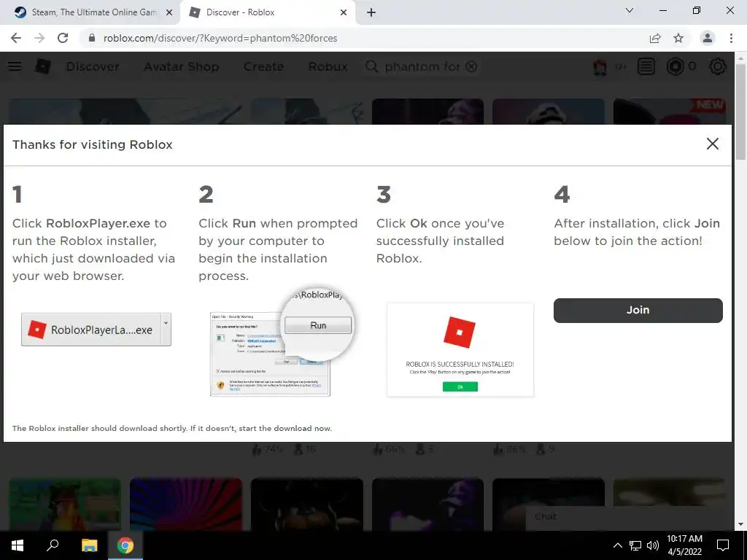Click the Robux balance icon
Screen dimensions: 747x560
pyautogui.click(x=675, y=66)
